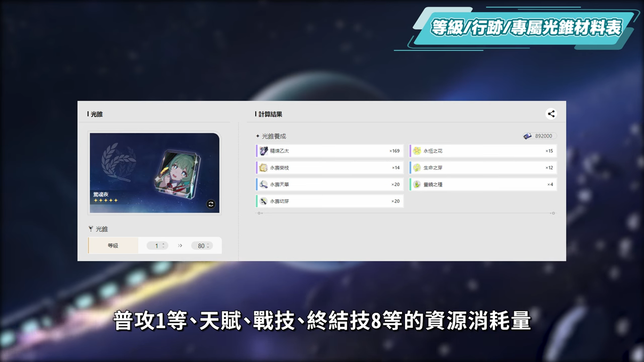Click the 精煉乙太 material icon

click(264, 151)
